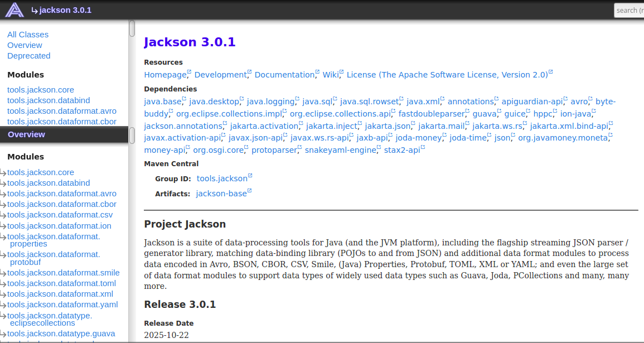The width and height of the screenshot is (644, 343).
Task: Select the highlighted Overview bar in sidebar
Action: tap(64, 134)
